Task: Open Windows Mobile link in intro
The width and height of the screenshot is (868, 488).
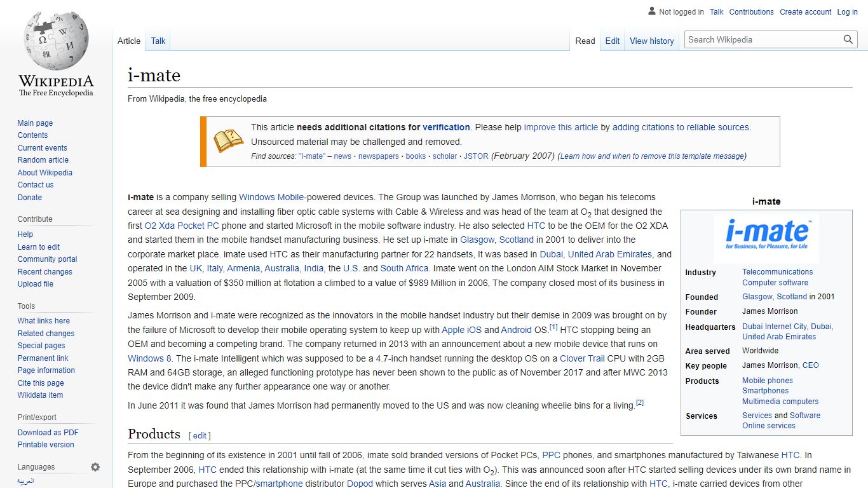Action: 271,197
